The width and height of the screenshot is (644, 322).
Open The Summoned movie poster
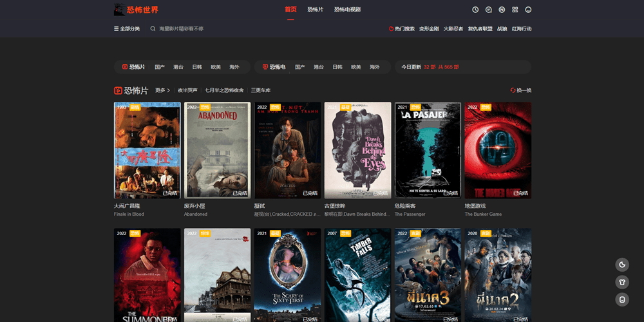click(147, 275)
